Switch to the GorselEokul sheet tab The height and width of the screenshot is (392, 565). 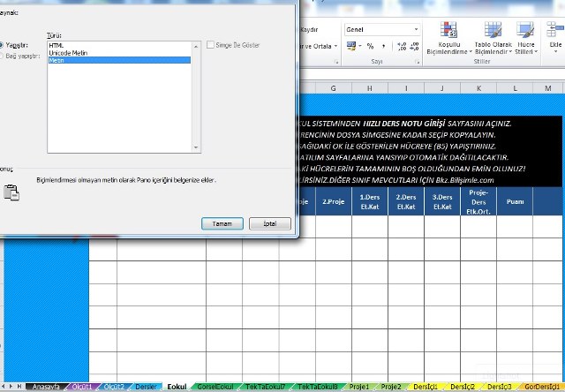tap(217, 387)
